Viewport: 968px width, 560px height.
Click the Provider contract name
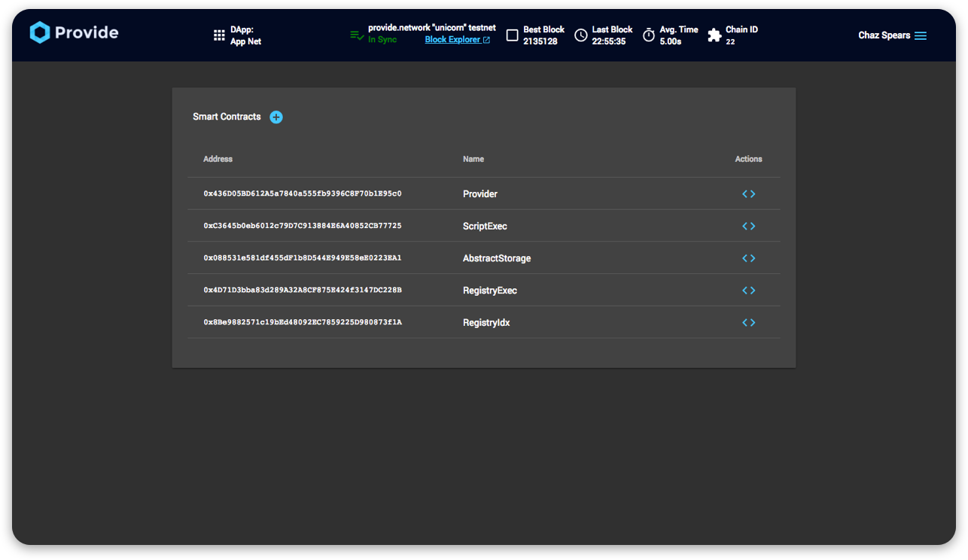[480, 194]
